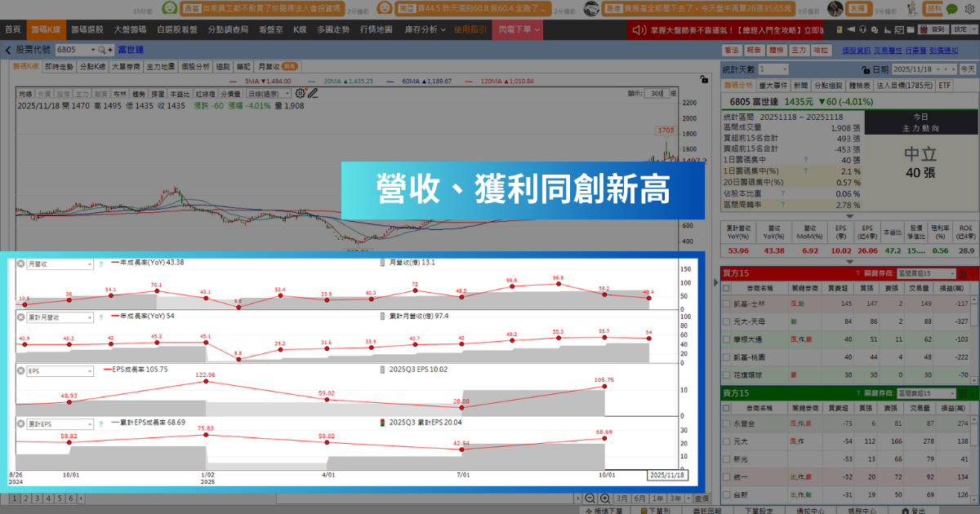This screenshot has width=980, height=514.
Task: Open the gift icon in top toolbar
Action: click(922, 29)
